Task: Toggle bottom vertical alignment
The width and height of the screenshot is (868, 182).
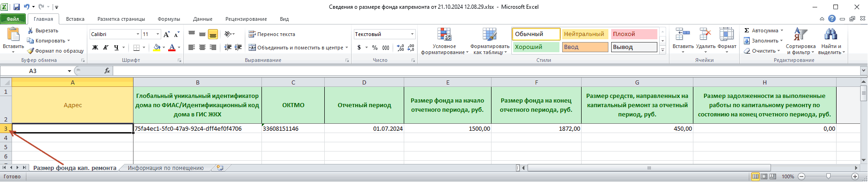Action: (213, 34)
